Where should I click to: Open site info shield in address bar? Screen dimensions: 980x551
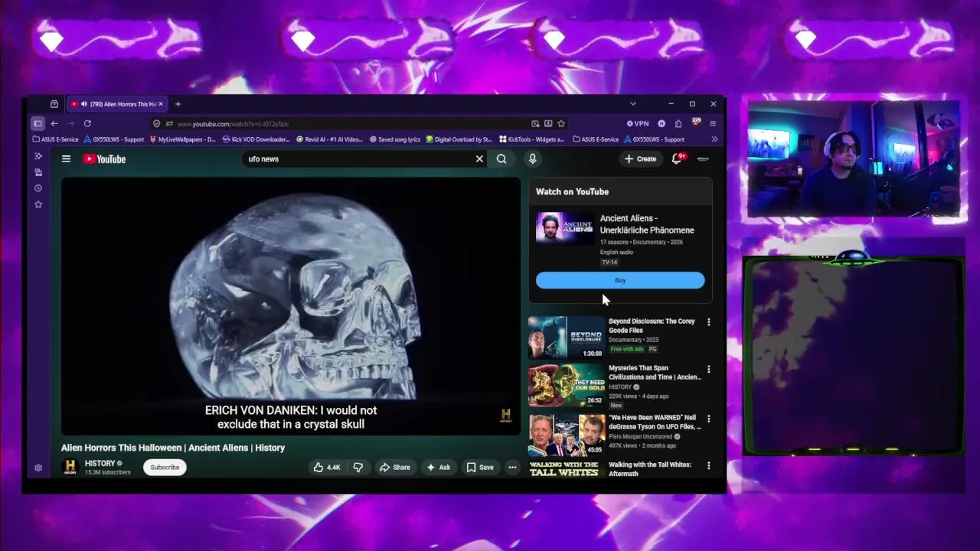pyautogui.click(x=157, y=123)
